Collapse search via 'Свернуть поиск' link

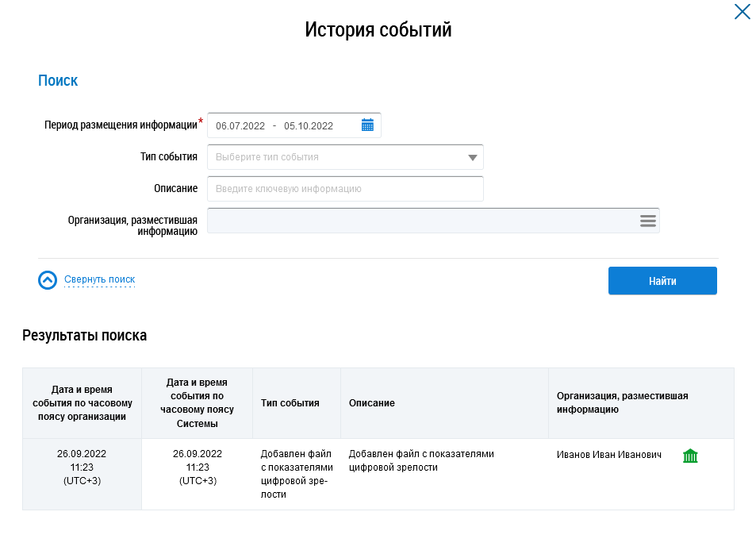[x=99, y=279]
